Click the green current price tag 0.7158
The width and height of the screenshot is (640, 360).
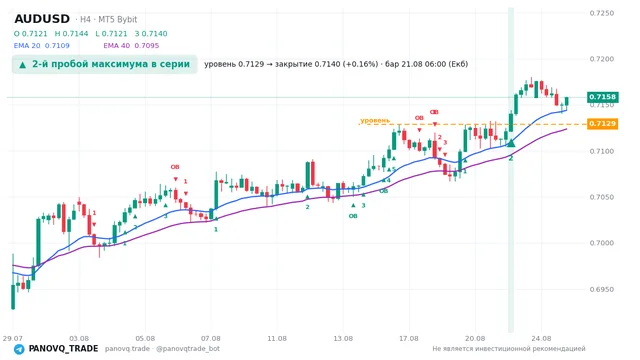click(x=602, y=97)
